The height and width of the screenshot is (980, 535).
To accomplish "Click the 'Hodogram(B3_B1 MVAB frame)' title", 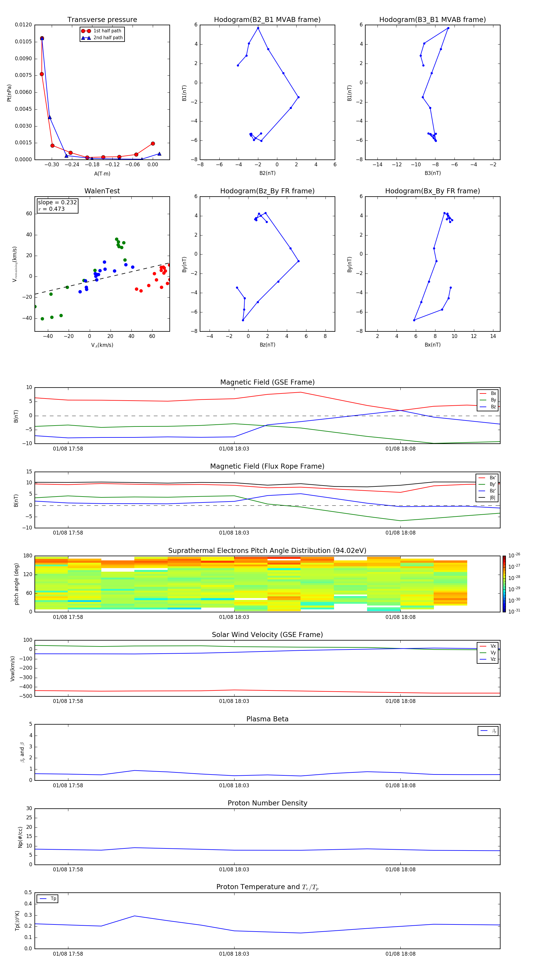I will tap(432, 20).
